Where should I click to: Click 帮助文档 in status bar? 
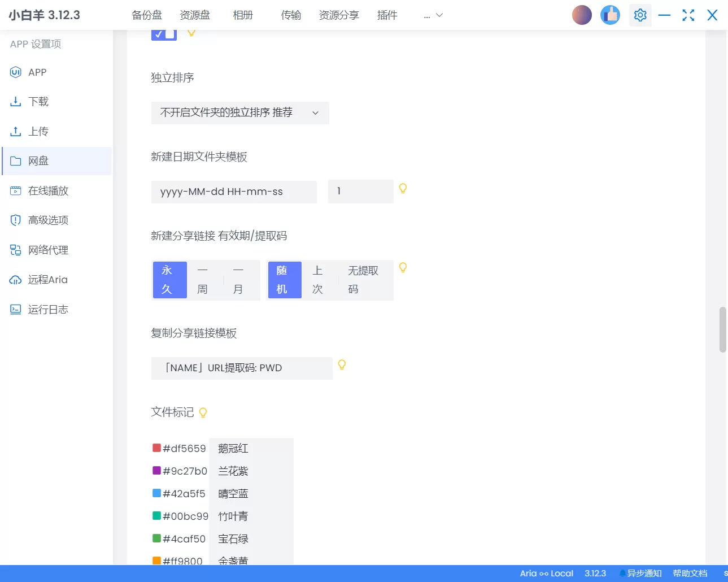(690, 574)
